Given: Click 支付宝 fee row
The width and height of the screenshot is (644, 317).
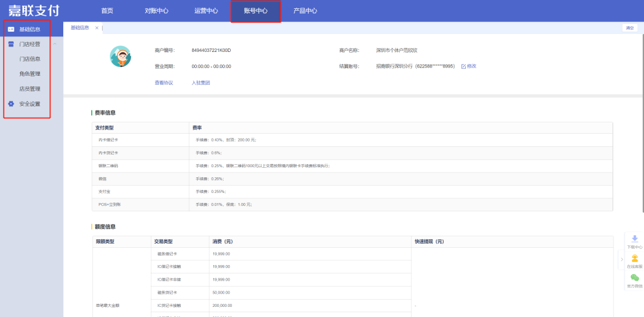Looking at the screenshot, I should click(x=352, y=192).
